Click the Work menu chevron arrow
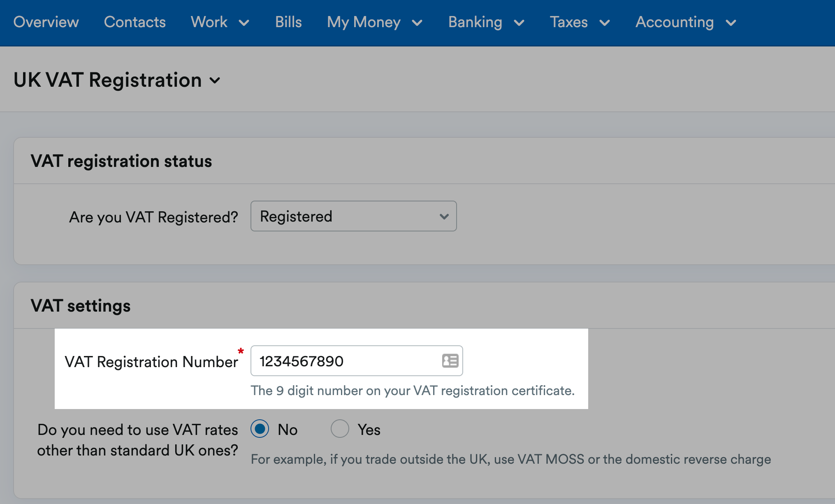Viewport: 835px width, 504px height. [x=244, y=23]
